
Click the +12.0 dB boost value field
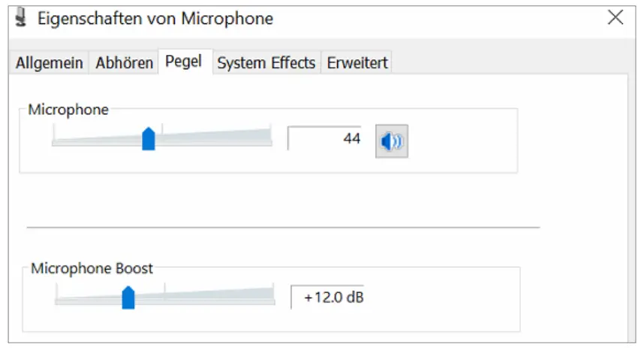pyautogui.click(x=328, y=298)
